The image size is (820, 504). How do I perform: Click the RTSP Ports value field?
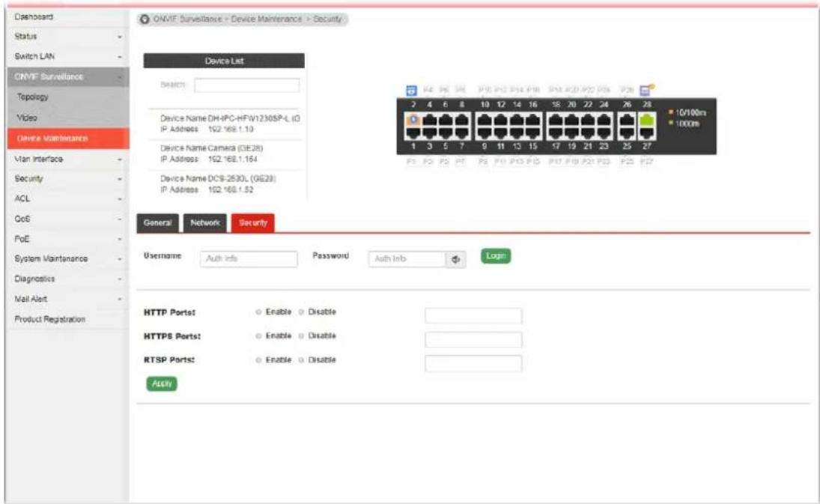coord(473,363)
